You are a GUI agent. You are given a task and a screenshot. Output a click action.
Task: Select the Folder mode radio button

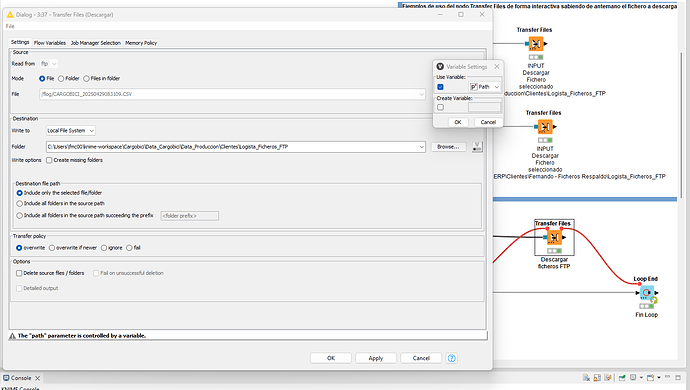(x=61, y=79)
